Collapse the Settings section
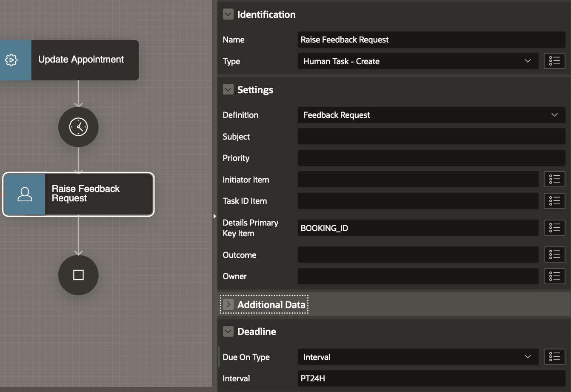The image size is (571, 392). coord(228,90)
